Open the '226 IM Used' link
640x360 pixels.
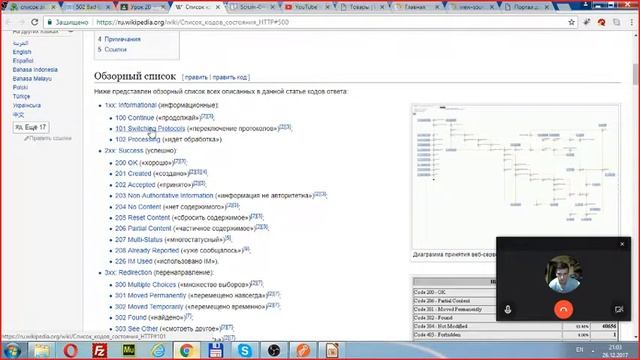pyautogui.click(x=134, y=261)
